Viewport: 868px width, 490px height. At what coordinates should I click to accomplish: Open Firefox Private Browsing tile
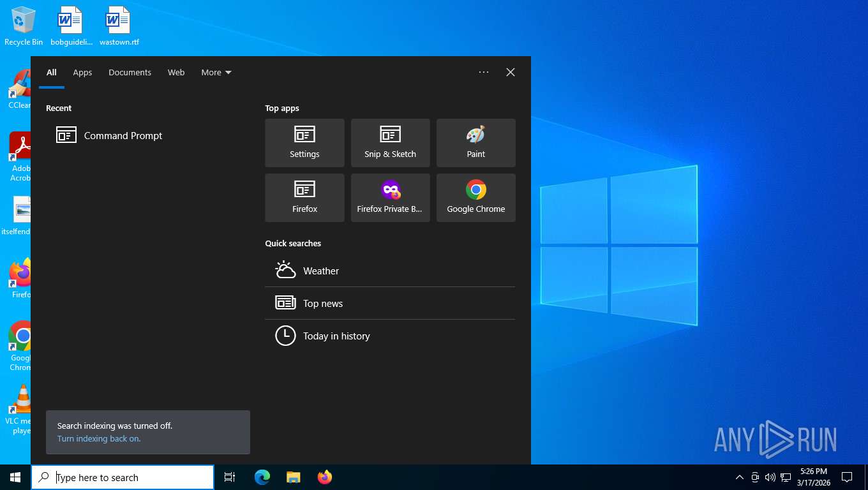[390, 198]
